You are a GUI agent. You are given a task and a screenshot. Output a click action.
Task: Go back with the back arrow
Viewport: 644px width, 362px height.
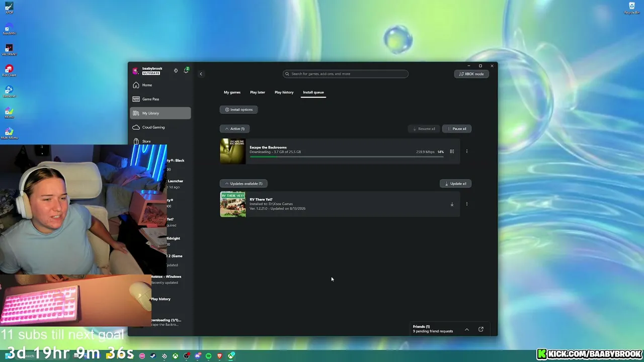(201, 74)
